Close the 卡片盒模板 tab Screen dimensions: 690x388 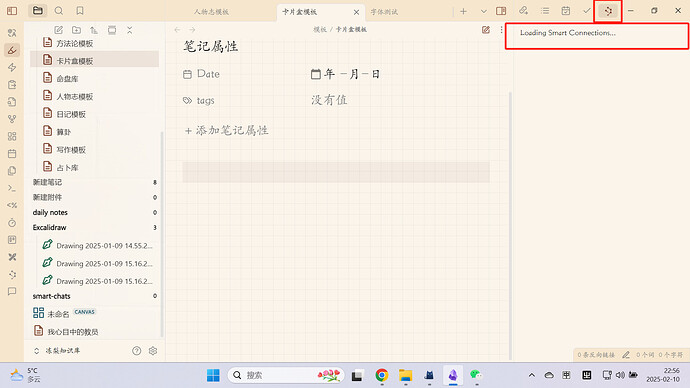(x=356, y=12)
